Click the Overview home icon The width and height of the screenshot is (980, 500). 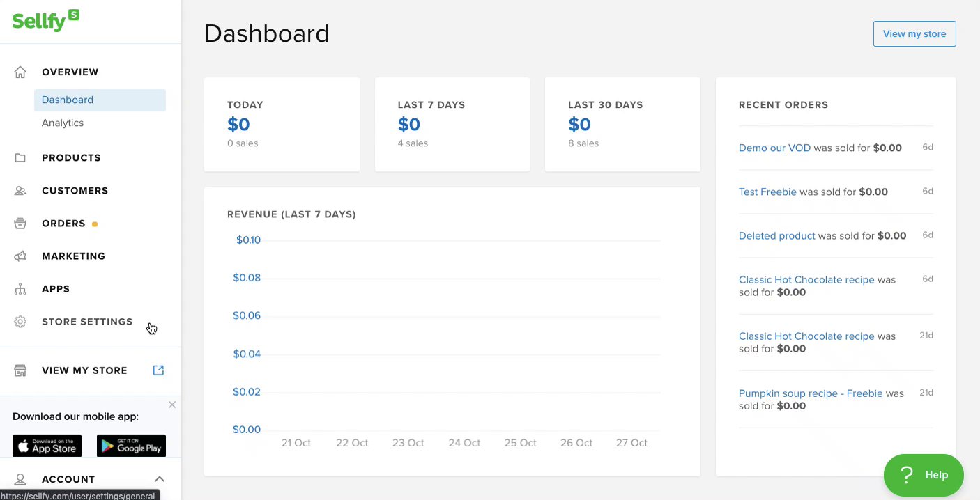point(20,72)
